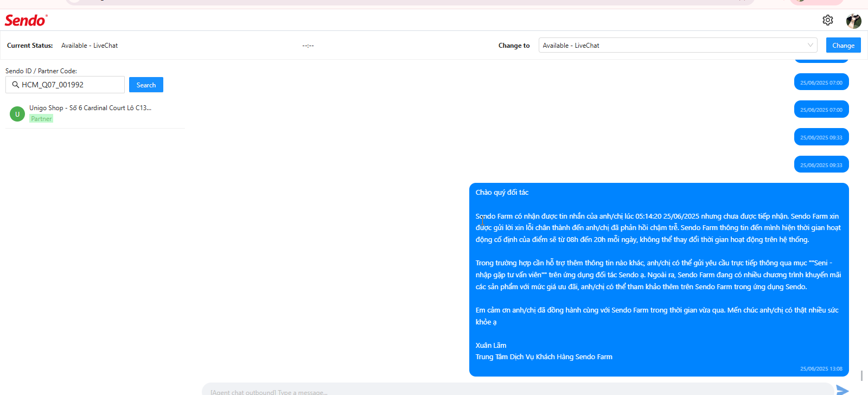Send message with paper plane icon
The width and height of the screenshot is (868, 395).
click(x=842, y=390)
